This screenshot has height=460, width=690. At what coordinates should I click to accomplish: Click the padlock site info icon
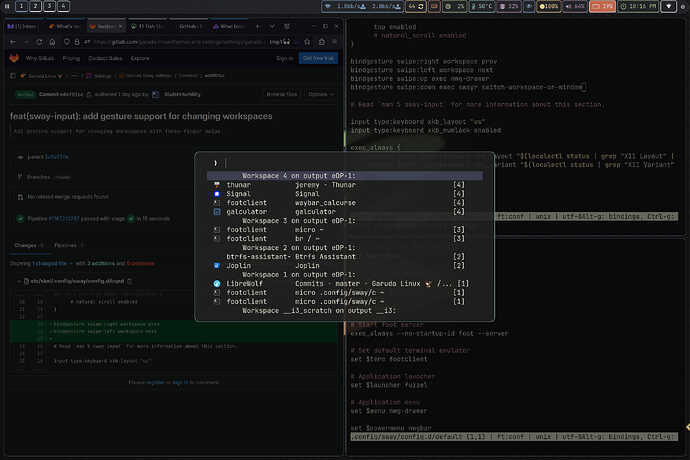77,42
